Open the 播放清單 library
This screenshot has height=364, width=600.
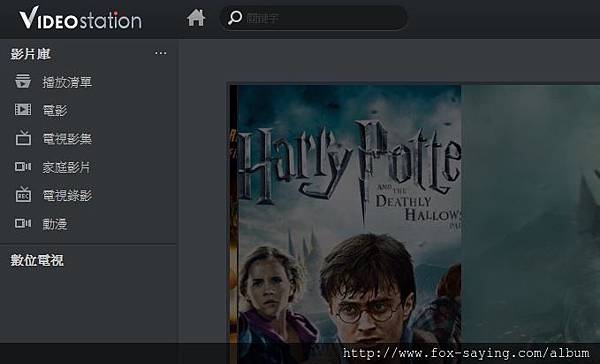coord(67,82)
